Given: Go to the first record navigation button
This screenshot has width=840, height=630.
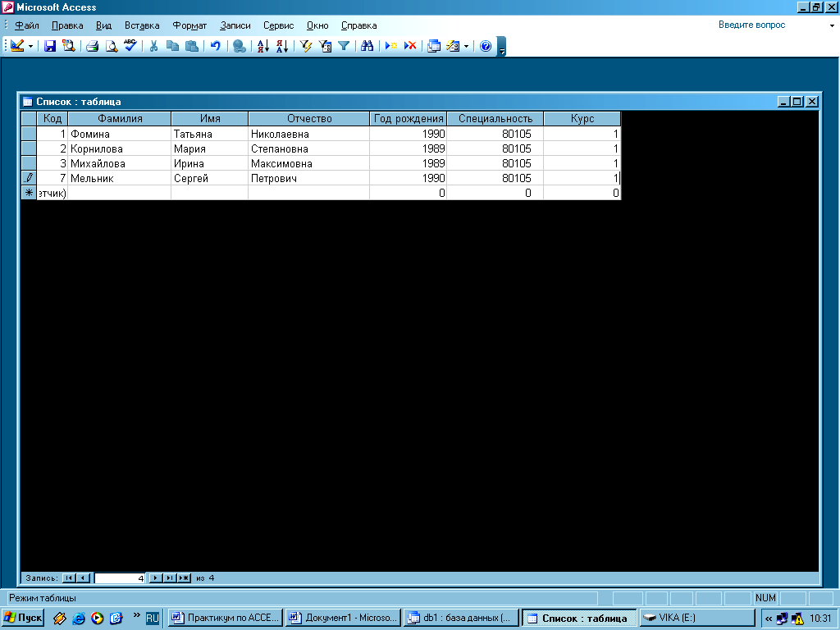Looking at the screenshot, I should [69, 578].
